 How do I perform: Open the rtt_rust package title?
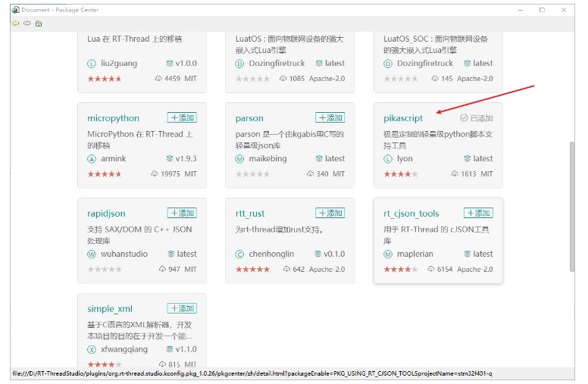pos(250,214)
